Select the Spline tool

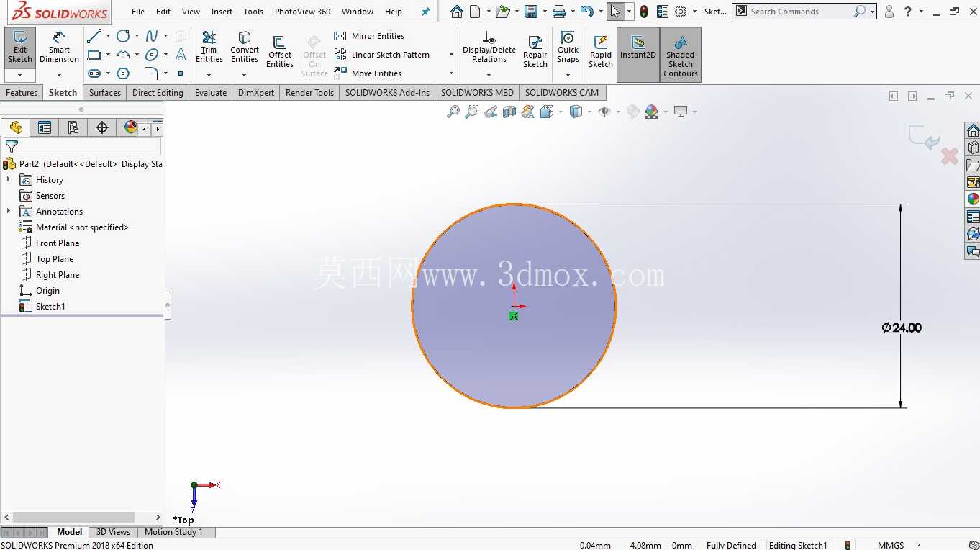(x=152, y=36)
